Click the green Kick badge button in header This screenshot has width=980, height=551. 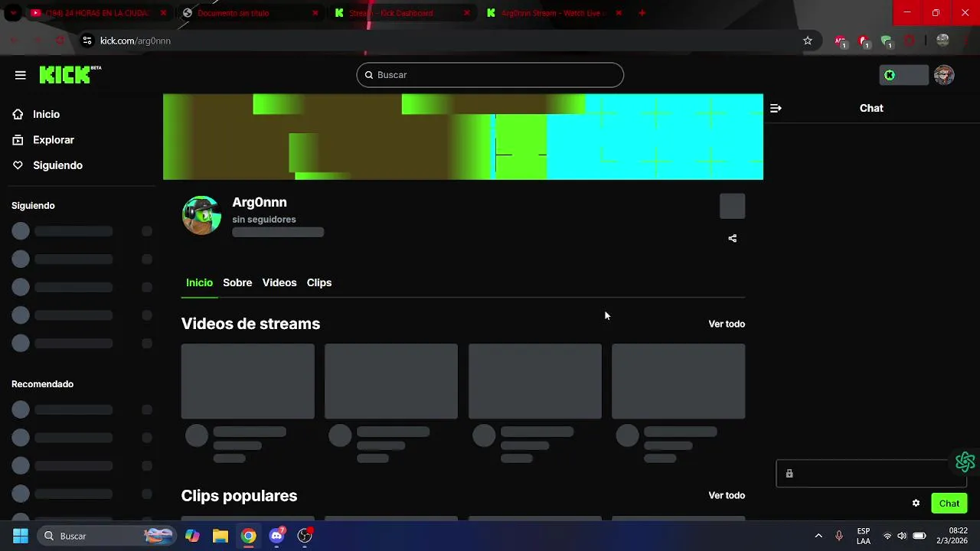pos(903,75)
